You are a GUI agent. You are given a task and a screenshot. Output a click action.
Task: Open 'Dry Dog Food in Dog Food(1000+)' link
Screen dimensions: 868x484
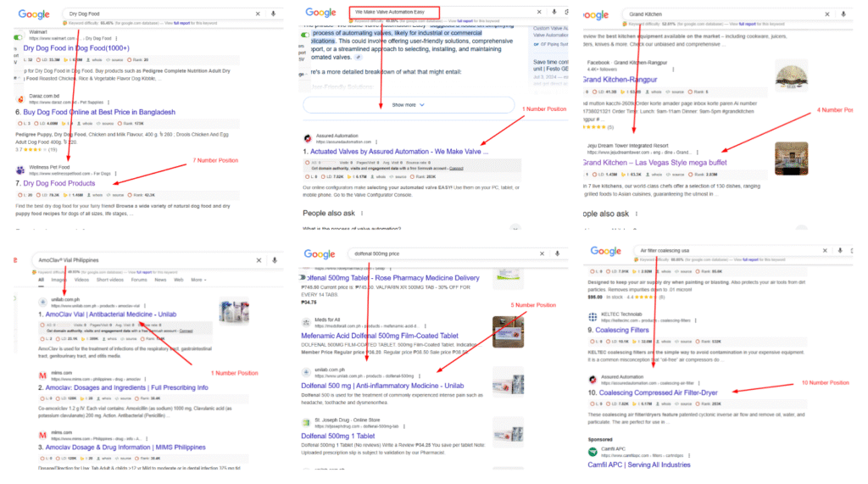[x=76, y=48]
